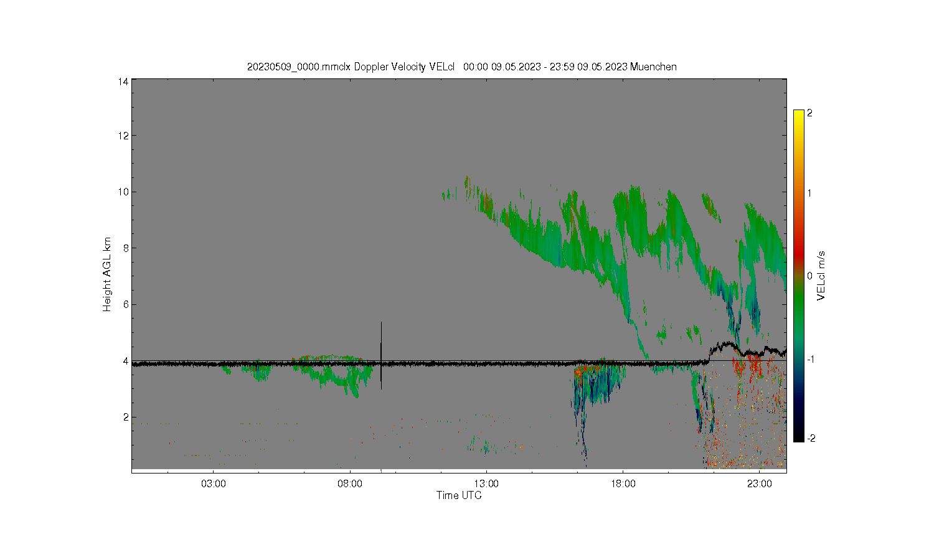Click the colorbar maximum value 2
Screen dimensions: 934x560
pos(809,113)
